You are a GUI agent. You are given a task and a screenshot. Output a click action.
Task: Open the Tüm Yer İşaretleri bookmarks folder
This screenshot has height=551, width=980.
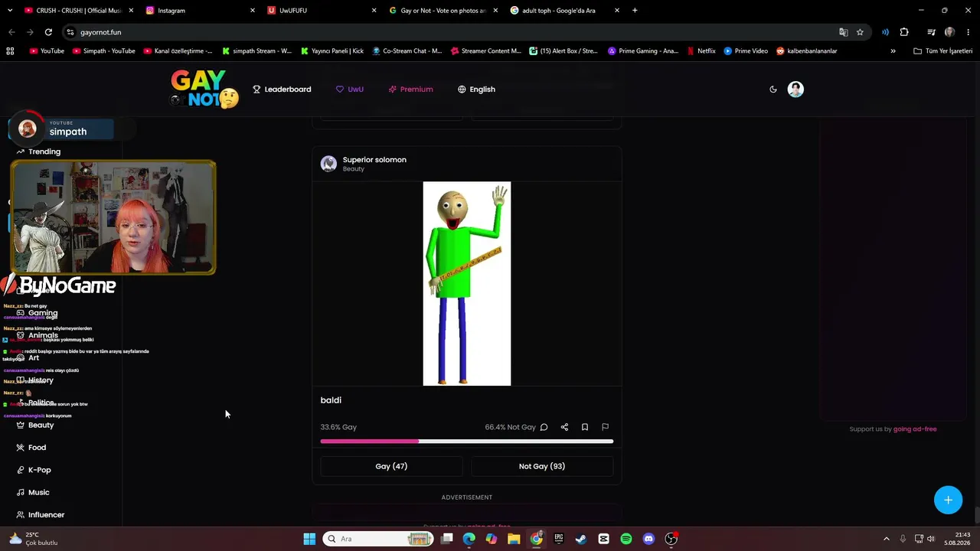coord(943,51)
